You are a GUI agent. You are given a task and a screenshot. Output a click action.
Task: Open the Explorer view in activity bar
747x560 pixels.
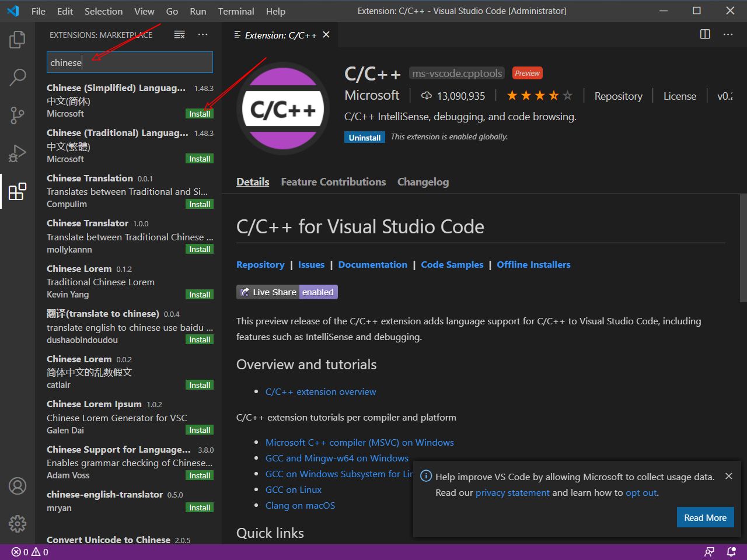(x=18, y=40)
